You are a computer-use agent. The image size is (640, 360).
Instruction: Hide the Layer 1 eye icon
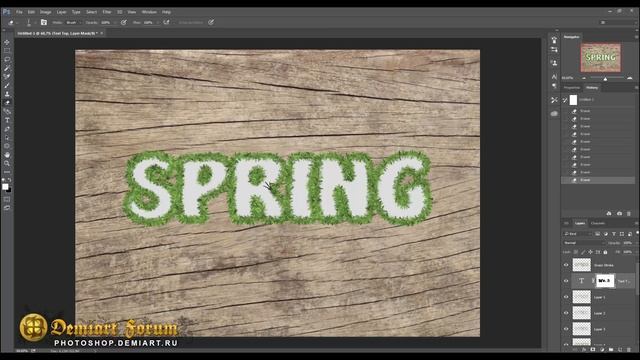coord(566,297)
